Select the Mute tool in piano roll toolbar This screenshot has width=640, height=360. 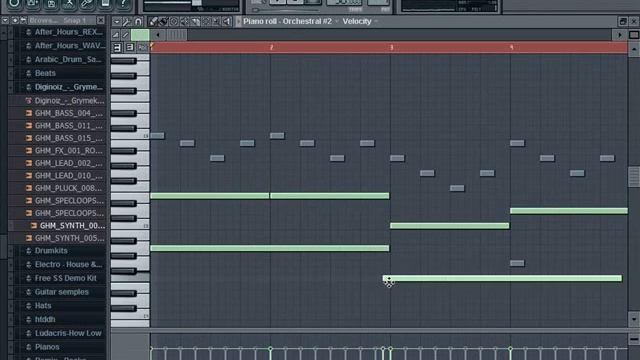184,21
